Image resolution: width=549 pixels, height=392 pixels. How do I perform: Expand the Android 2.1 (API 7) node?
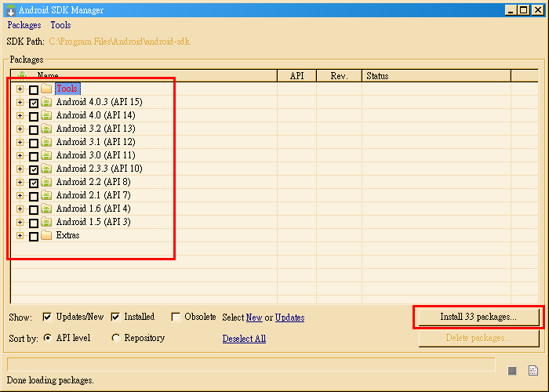pyautogui.click(x=20, y=195)
